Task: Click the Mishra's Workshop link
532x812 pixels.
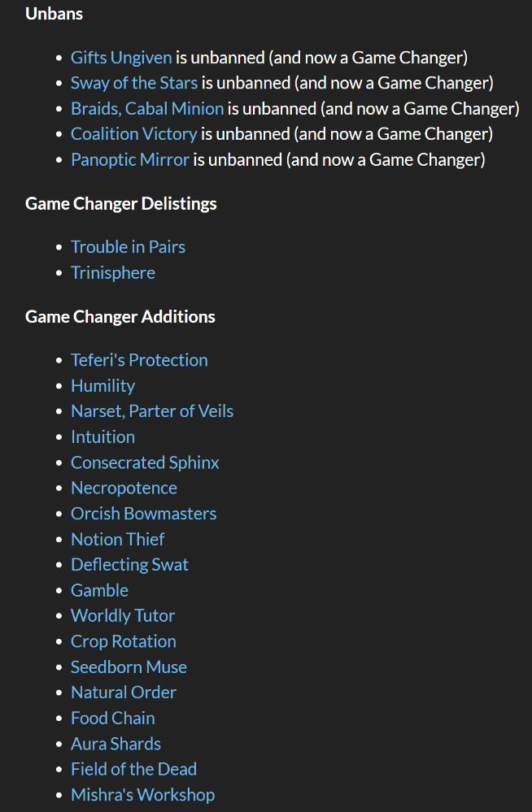Action: click(142, 795)
